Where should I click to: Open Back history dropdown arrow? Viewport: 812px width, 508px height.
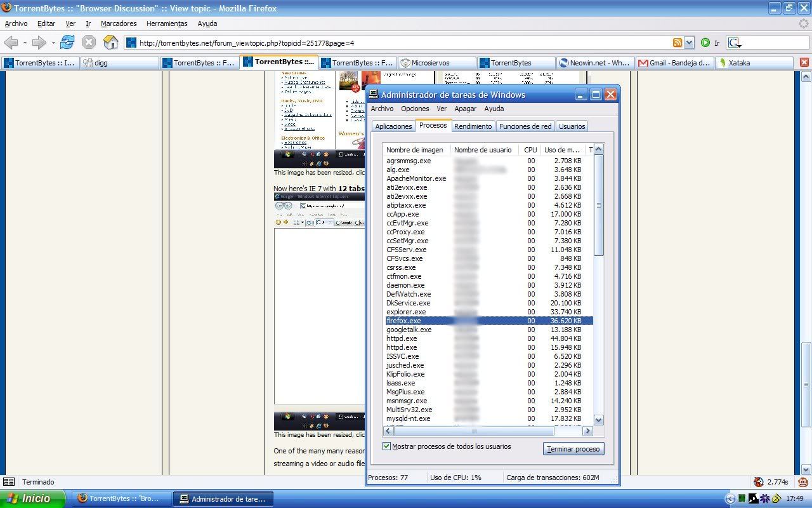point(25,43)
